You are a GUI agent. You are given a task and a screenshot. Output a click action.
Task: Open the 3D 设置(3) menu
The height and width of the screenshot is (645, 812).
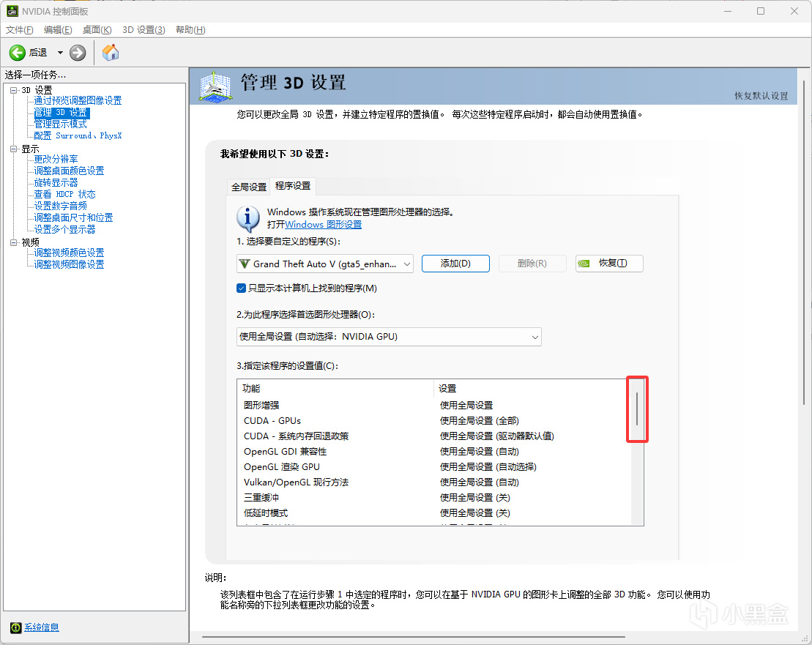click(x=144, y=30)
